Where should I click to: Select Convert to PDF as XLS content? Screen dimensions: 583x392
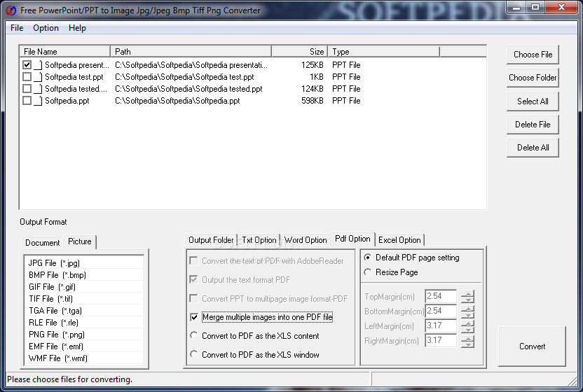point(193,335)
